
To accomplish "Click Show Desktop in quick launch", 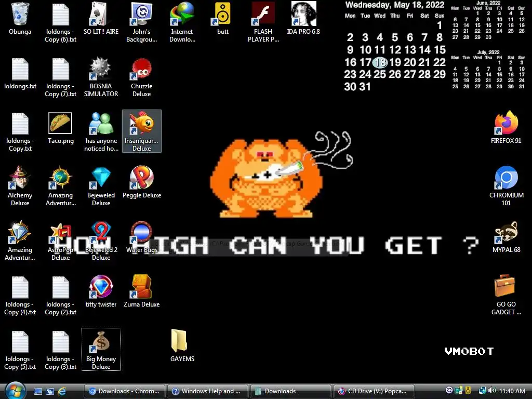I will (x=37, y=391).
